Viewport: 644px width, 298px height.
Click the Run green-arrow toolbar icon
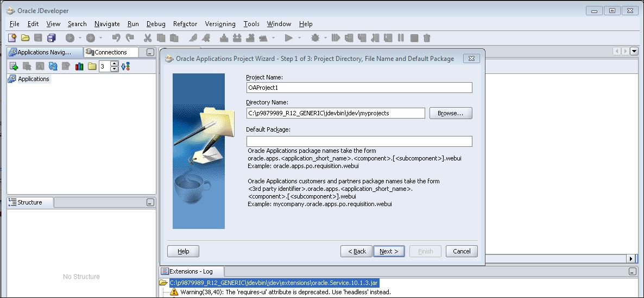(x=288, y=38)
